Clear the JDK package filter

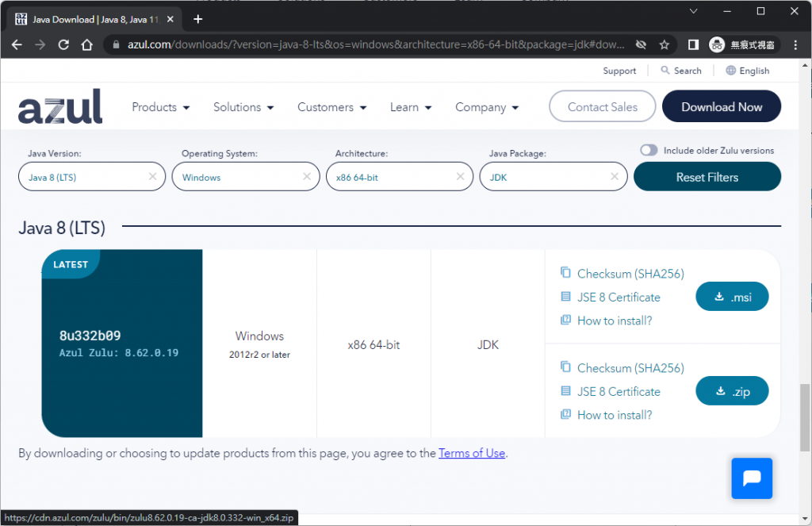click(615, 176)
